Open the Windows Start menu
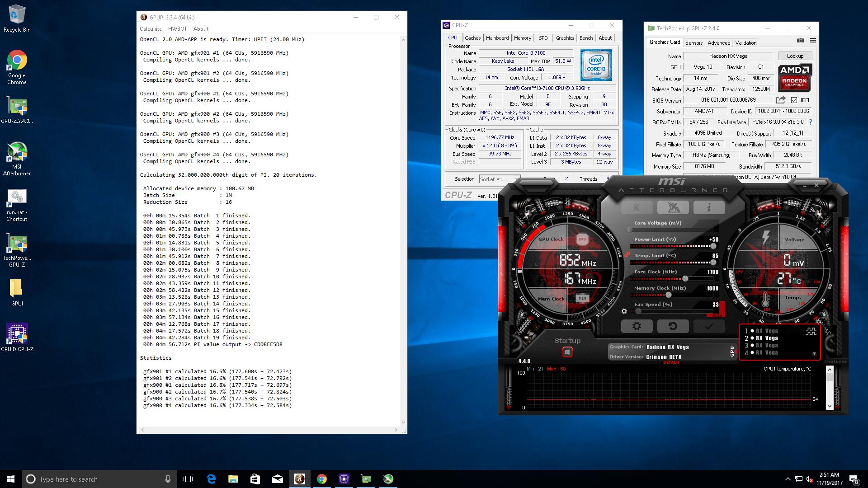868x488 pixels. click(x=11, y=479)
